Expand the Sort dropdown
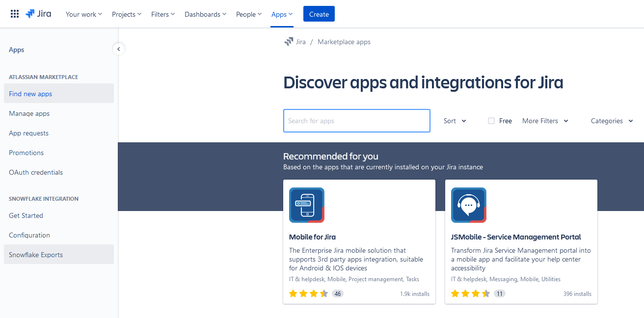The height and width of the screenshot is (318, 644). tap(455, 121)
